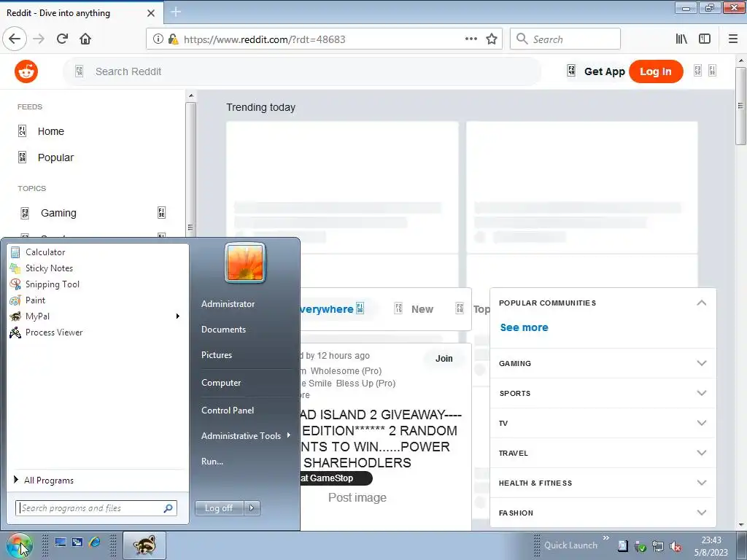Viewport: 747px width, 560px height.
Task: Click the muted volume tray icon
Action: coord(675,546)
